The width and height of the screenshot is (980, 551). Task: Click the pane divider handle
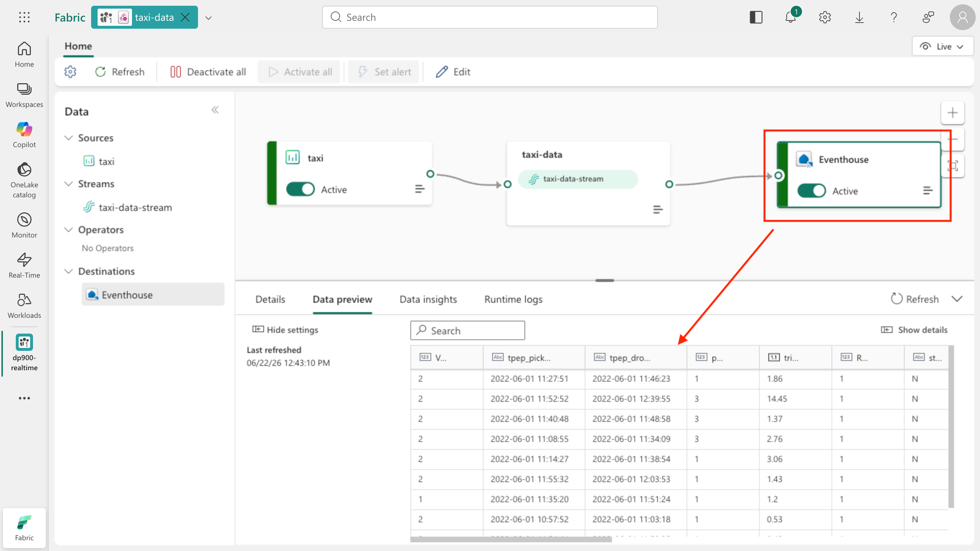pyautogui.click(x=604, y=281)
